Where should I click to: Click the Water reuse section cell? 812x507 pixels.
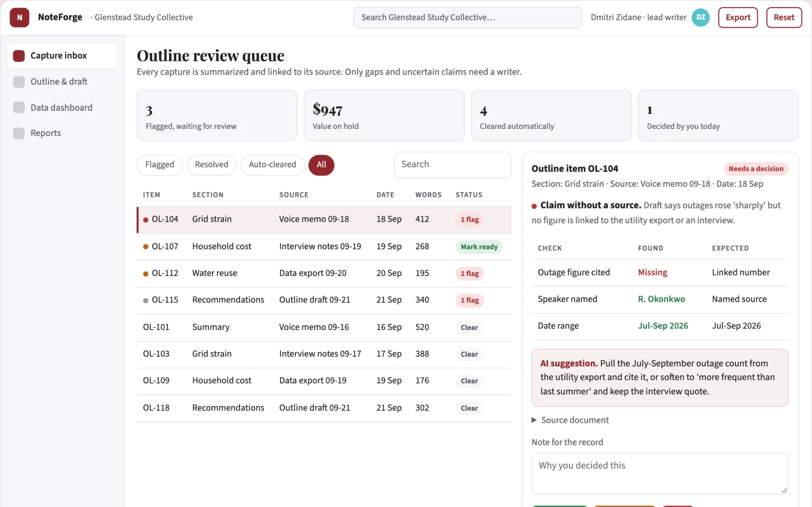215,273
